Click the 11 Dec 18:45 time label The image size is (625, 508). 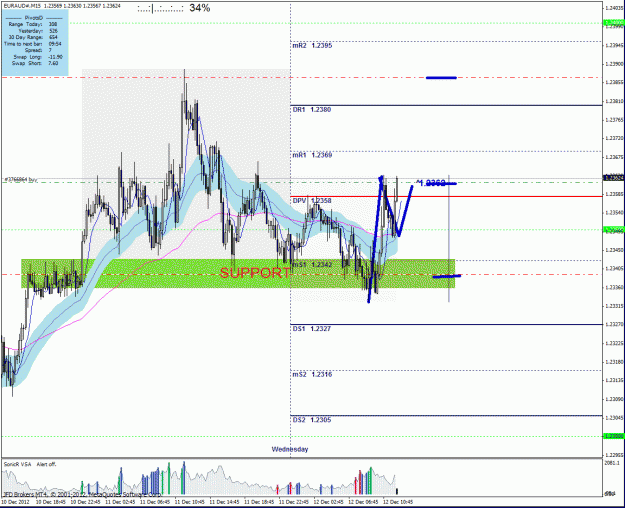[x=259, y=502]
